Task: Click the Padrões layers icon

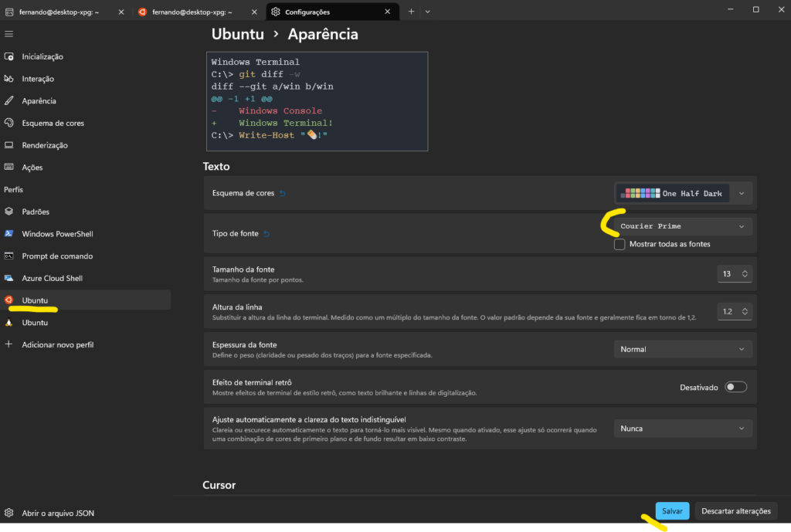Action: (x=9, y=212)
